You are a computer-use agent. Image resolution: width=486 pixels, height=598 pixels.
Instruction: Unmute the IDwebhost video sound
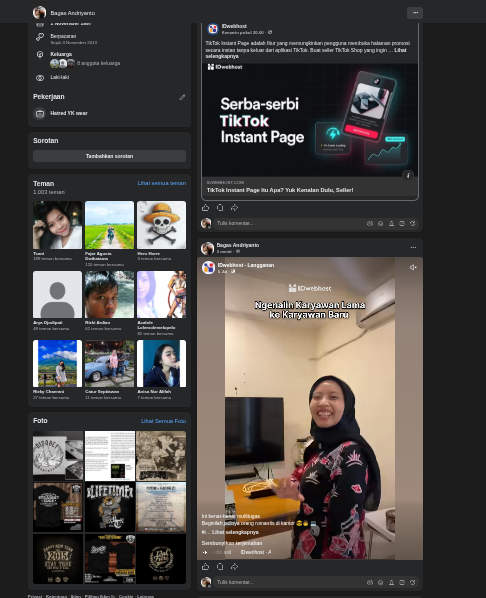[x=413, y=267]
